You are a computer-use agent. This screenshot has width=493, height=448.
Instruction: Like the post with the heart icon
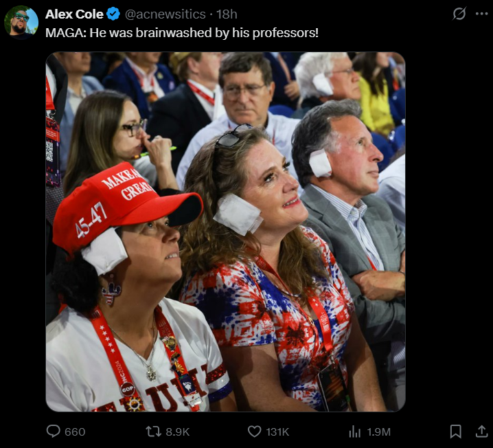point(254,432)
